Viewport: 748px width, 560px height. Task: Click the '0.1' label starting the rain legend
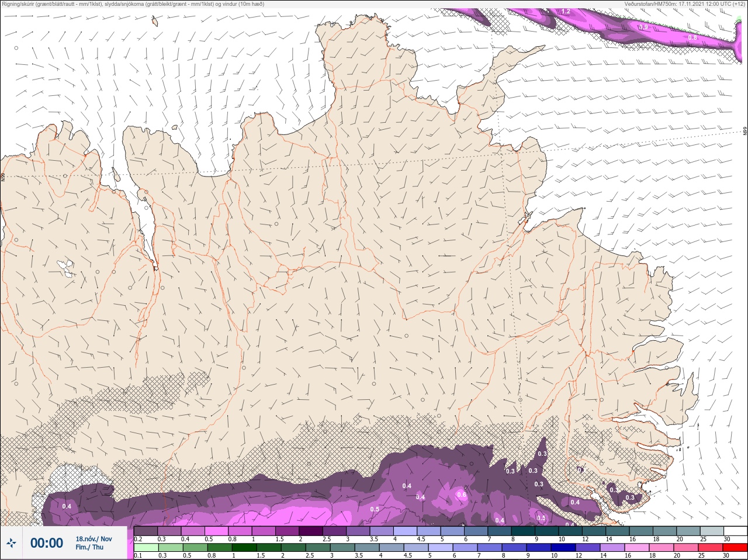(138, 556)
